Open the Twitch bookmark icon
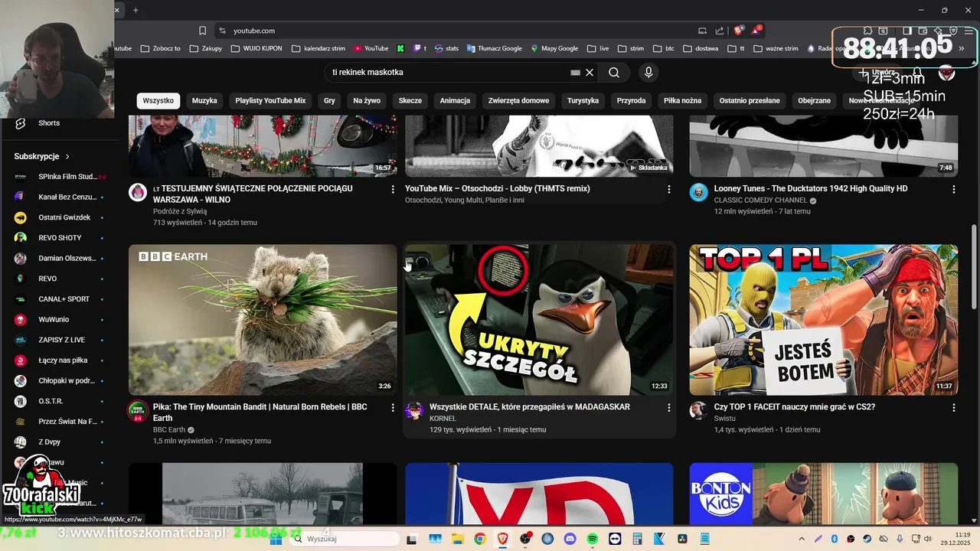Image resolution: width=980 pixels, height=551 pixels. [x=418, y=48]
